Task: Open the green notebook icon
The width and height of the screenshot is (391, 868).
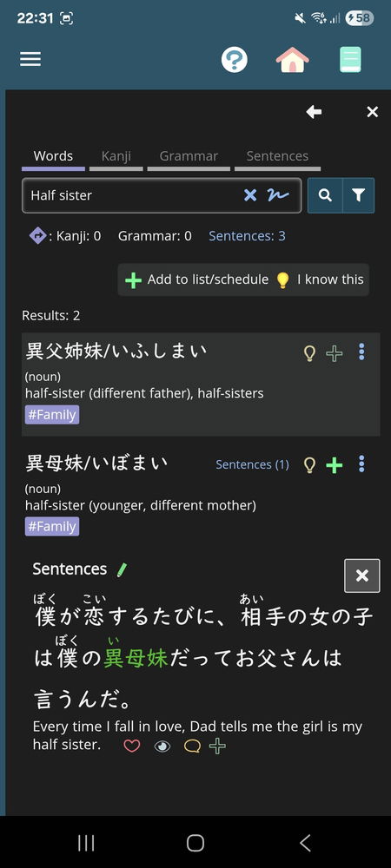Action: point(350,59)
